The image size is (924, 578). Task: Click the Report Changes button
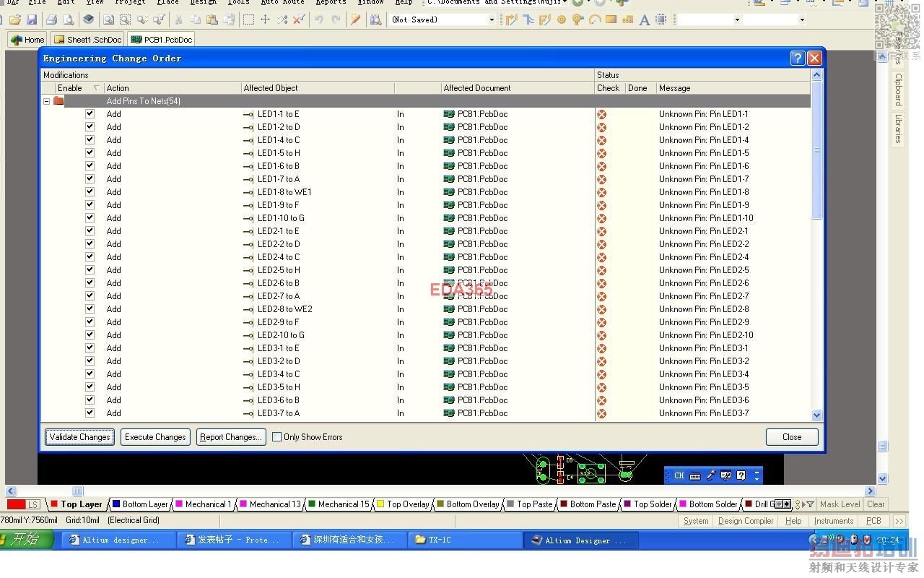point(230,437)
